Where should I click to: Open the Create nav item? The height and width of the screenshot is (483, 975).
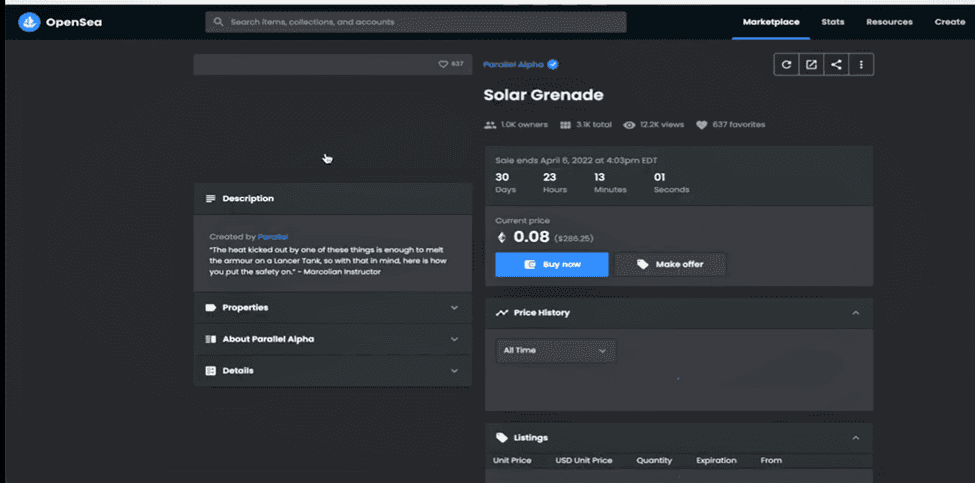(950, 22)
